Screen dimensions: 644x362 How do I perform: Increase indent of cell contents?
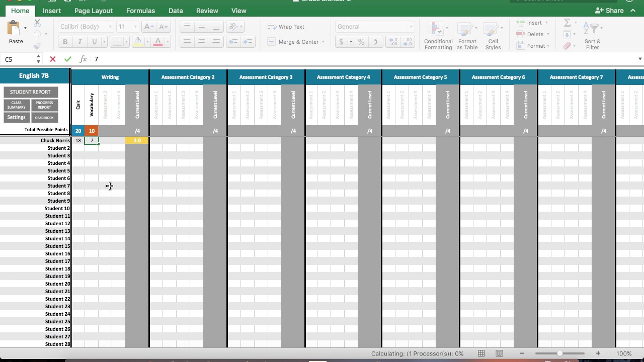[x=248, y=42]
